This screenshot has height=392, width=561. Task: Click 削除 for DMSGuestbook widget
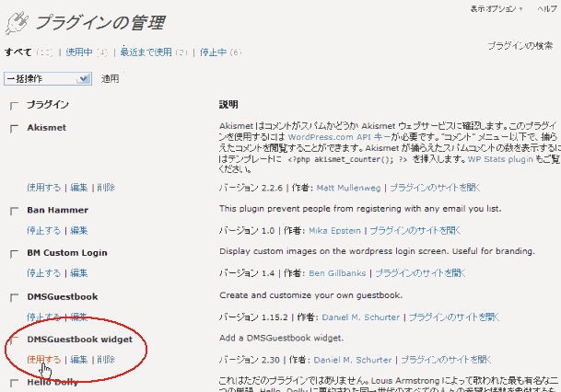(x=106, y=360)
